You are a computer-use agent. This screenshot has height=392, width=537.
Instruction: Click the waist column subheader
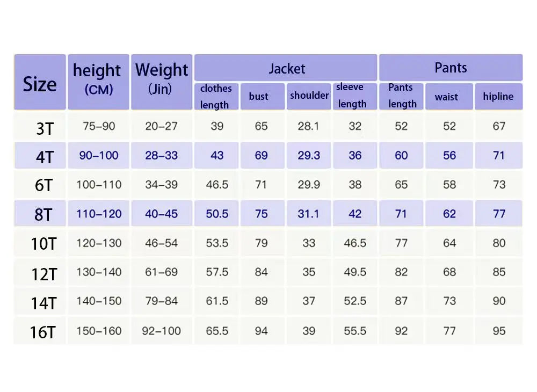pos(447,97)
